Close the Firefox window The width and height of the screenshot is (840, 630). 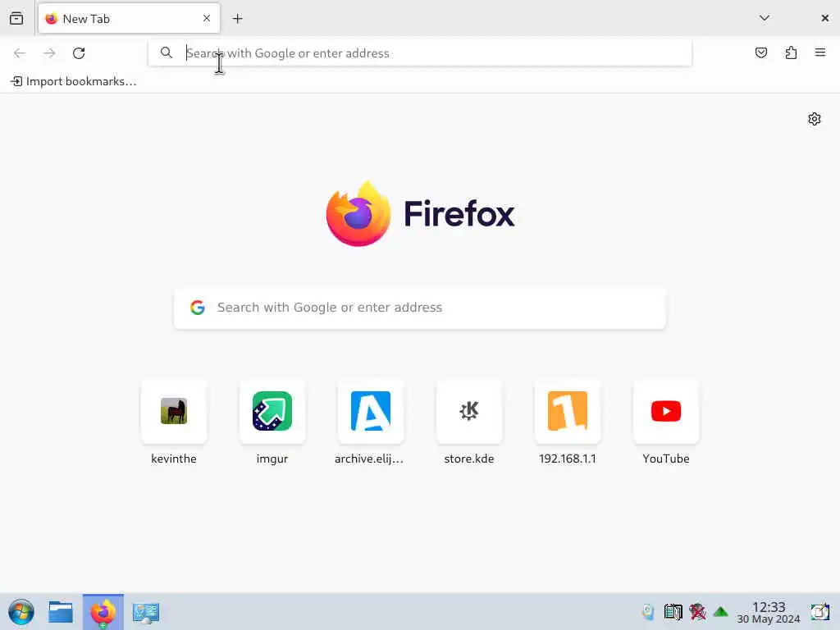(x=825, y=18)
